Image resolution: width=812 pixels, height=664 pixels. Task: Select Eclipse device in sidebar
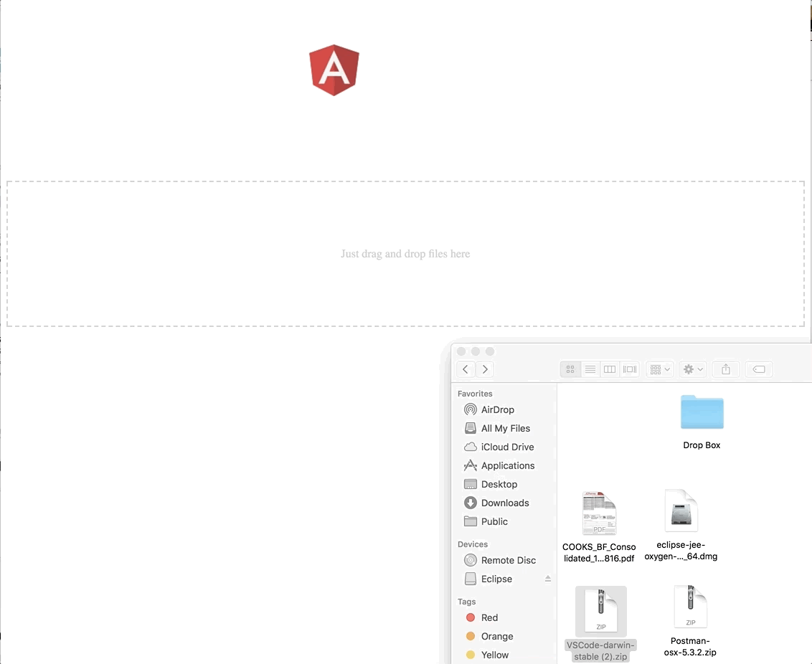click(504, 579)
